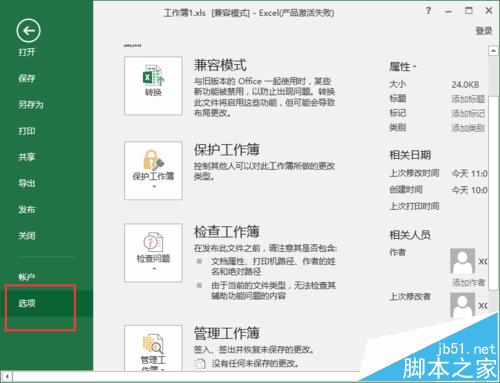Open the 帐户 account page
Image resolution: width=500 pixels, height=383 pixels.
click(27, 277)
